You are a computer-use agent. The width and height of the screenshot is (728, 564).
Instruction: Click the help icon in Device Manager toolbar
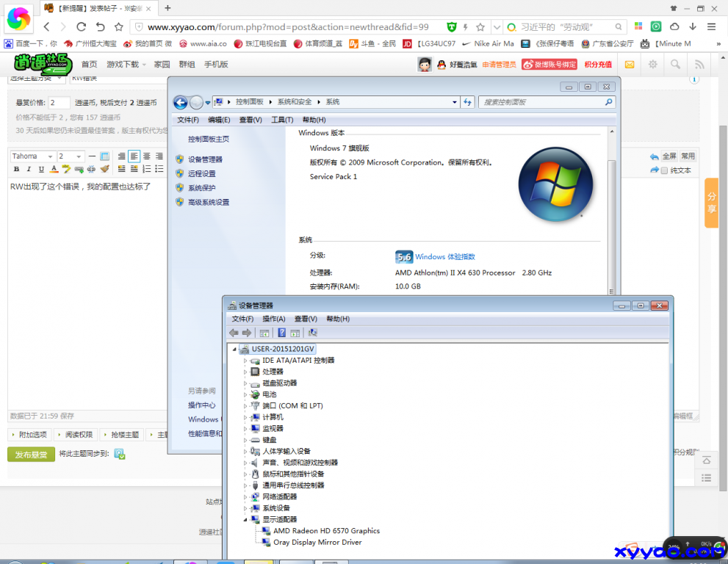pyautogui.click(x=281, y=333)
